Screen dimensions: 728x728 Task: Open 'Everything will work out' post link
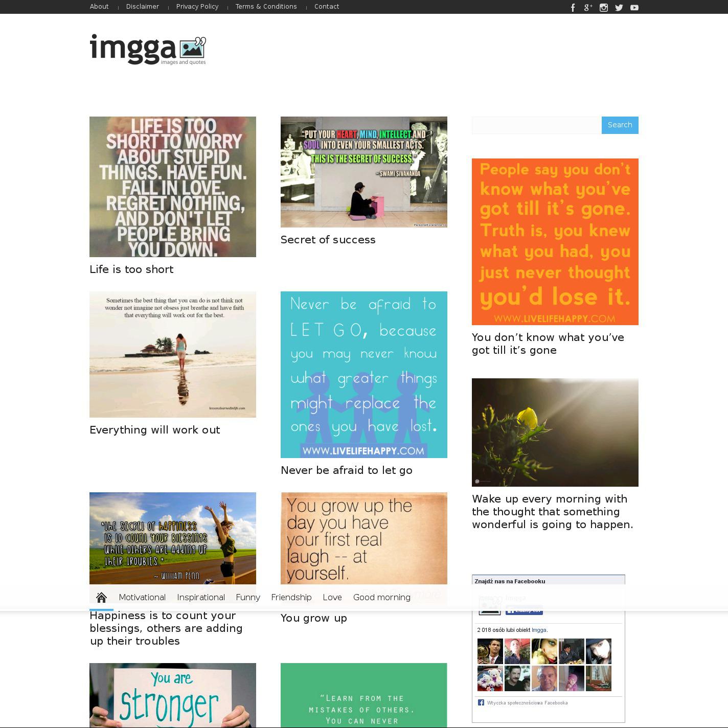click(x=154, y=430)
